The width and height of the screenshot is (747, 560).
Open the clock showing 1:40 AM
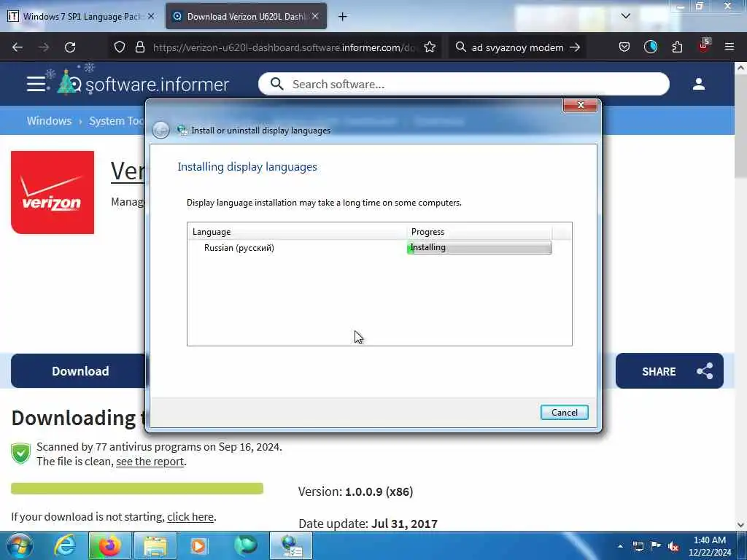(709, 546)
